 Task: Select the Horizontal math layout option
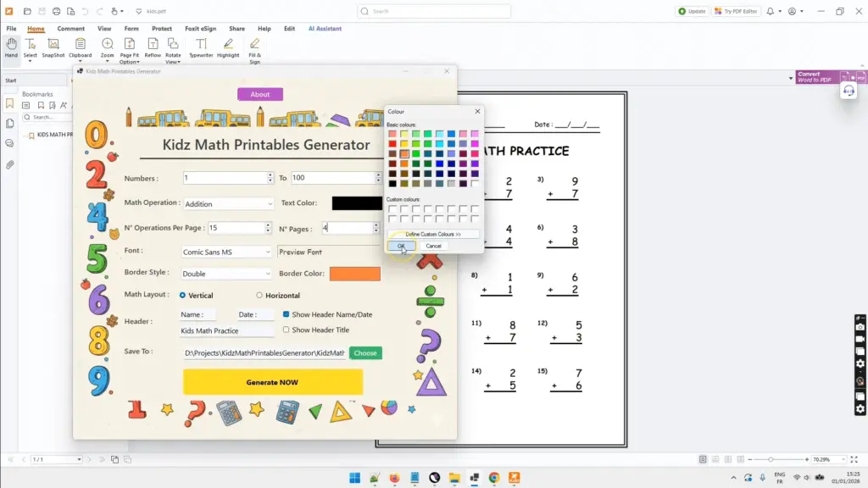tap(259, 294)
